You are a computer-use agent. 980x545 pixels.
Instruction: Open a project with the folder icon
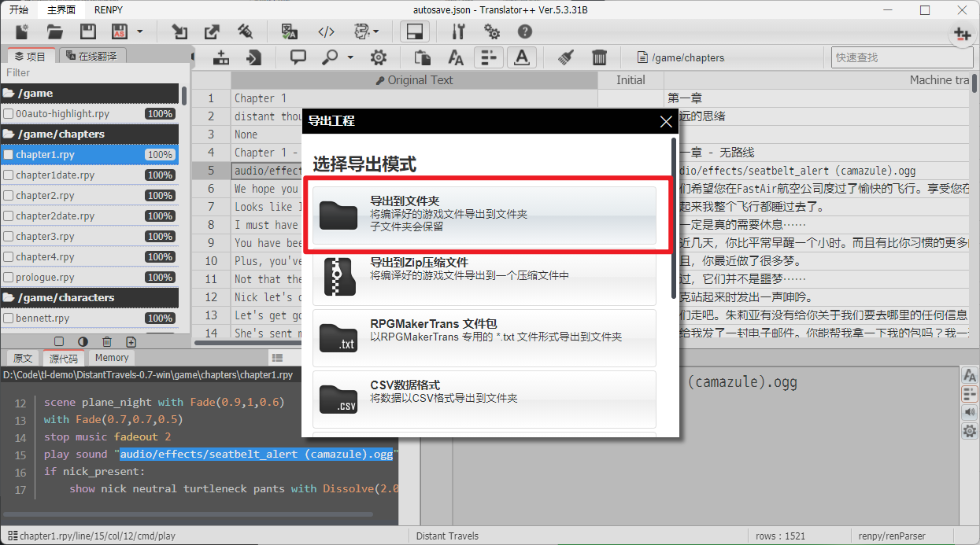pyautogui.click(x=55, y=32)
